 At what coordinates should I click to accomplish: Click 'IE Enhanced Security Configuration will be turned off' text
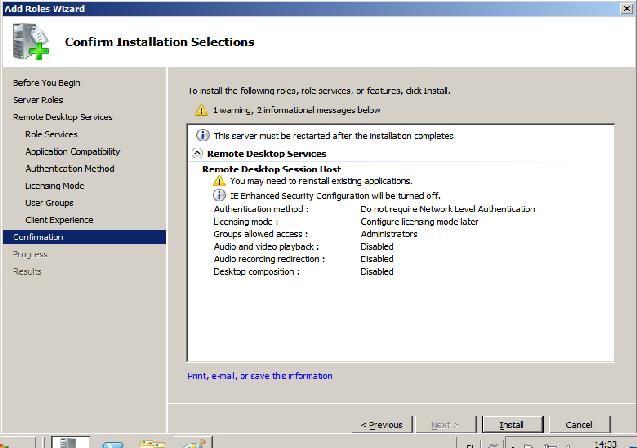coord(335,196)
